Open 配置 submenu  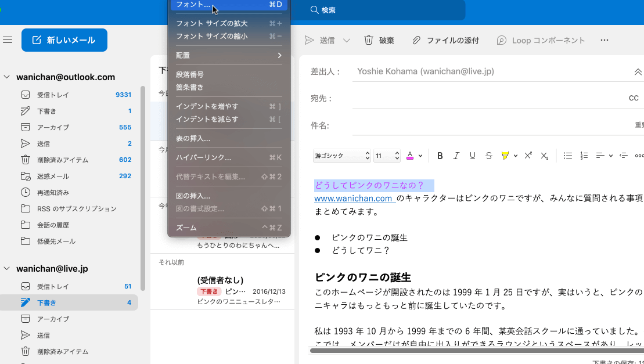[x=229, y=55]
